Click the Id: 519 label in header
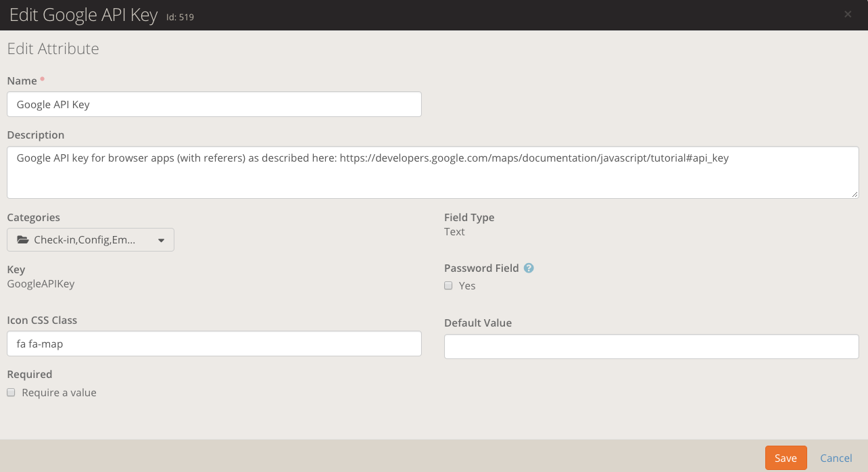Screen dimensions: 868x472 [x=180, y=17]
